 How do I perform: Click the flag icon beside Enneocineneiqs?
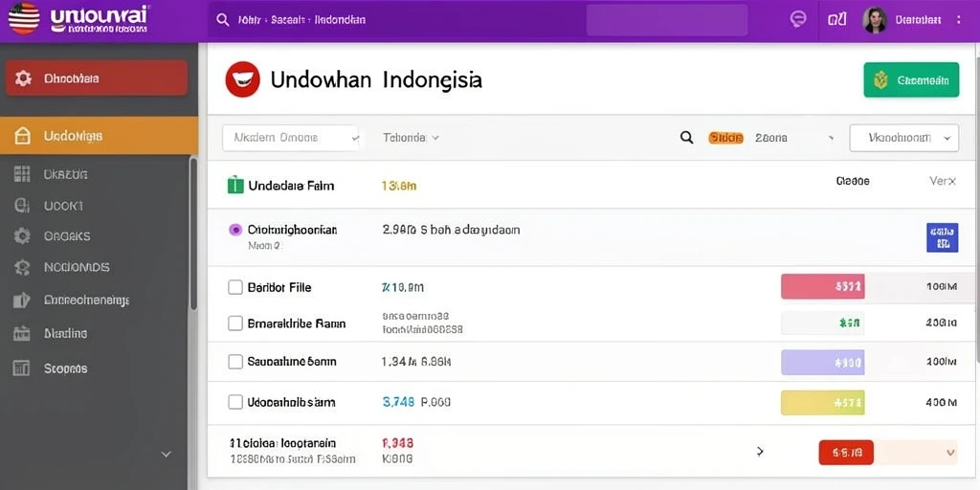coord(22,300)
